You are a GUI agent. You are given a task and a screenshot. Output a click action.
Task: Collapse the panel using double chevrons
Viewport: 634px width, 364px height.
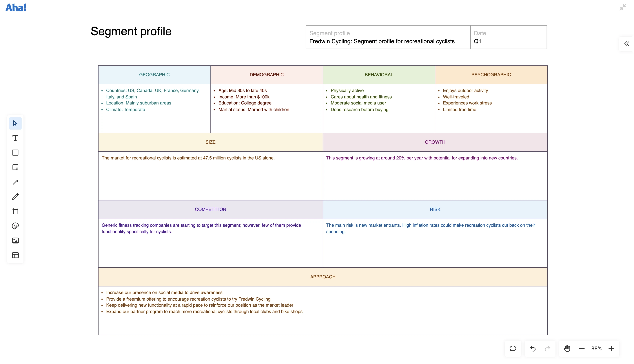point(627,44)
